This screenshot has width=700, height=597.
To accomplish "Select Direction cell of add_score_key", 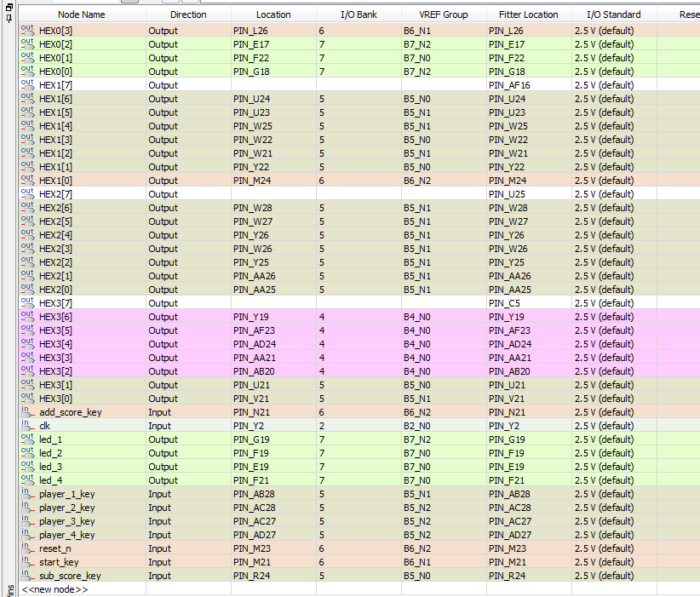I will (188, 412).
